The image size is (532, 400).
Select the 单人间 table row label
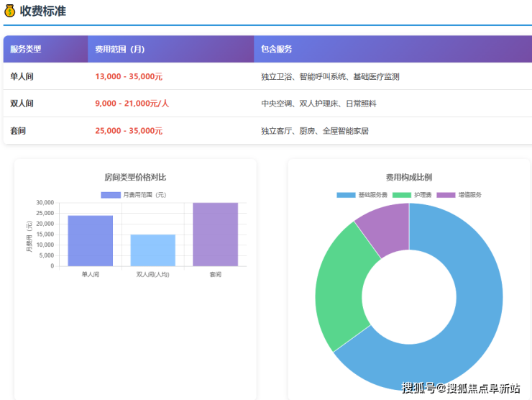tap(22, 76)
